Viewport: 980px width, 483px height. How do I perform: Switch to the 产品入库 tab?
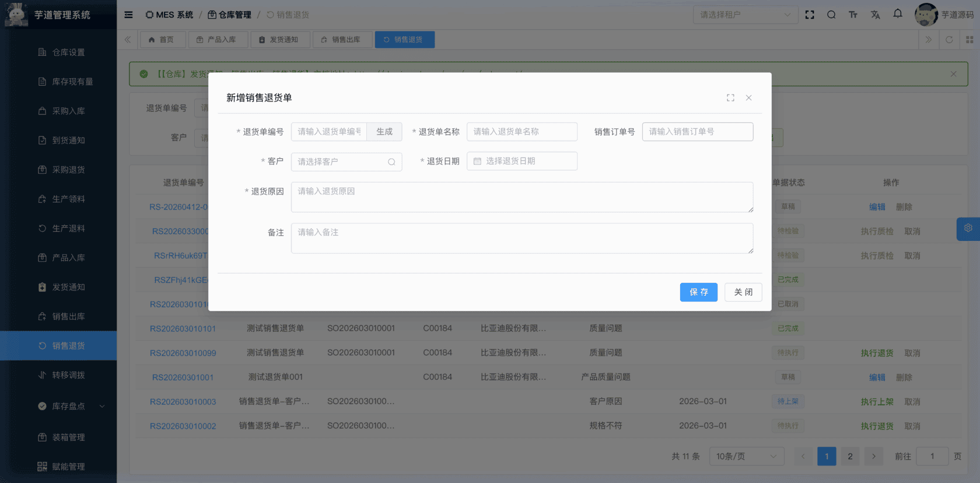tap(217, 40)
